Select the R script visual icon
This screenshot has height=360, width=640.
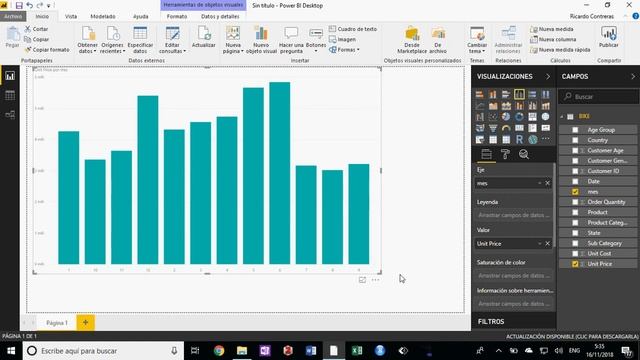(519, 140)
